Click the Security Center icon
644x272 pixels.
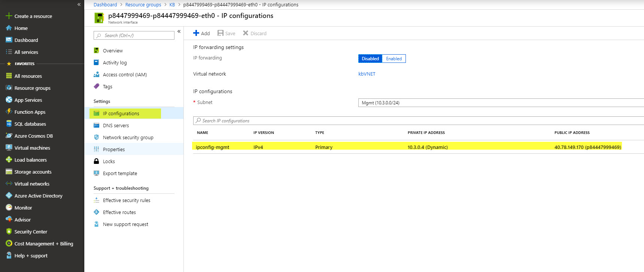coord(9,232)
